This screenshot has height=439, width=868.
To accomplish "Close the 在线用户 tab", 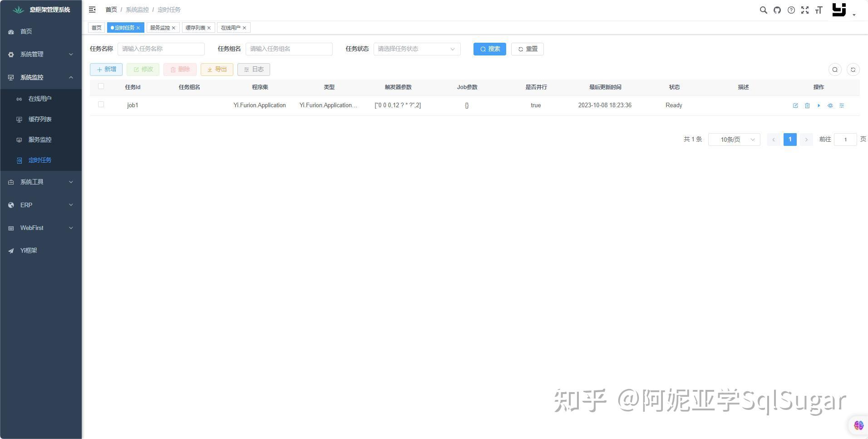I will coord(244,27).
